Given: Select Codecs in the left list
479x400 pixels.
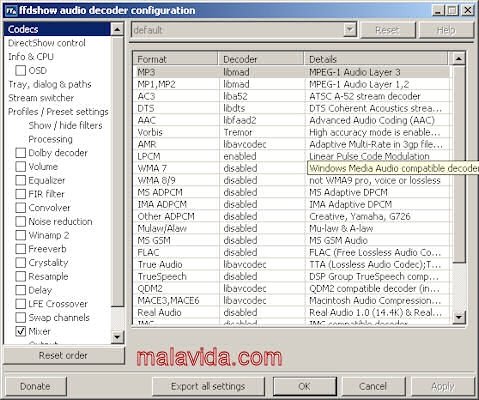Looking at the screenshot, I should click(x=57, y=29).
